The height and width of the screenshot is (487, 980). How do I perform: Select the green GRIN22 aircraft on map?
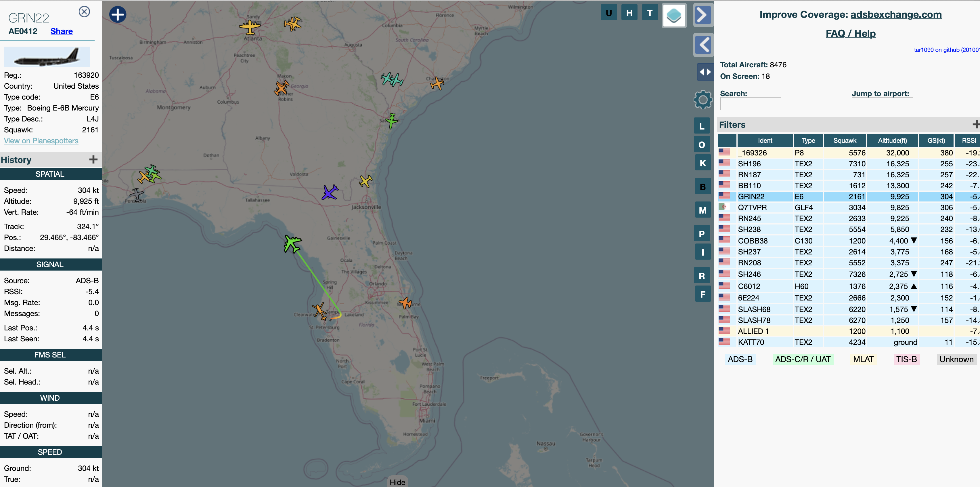click(292, 244)
